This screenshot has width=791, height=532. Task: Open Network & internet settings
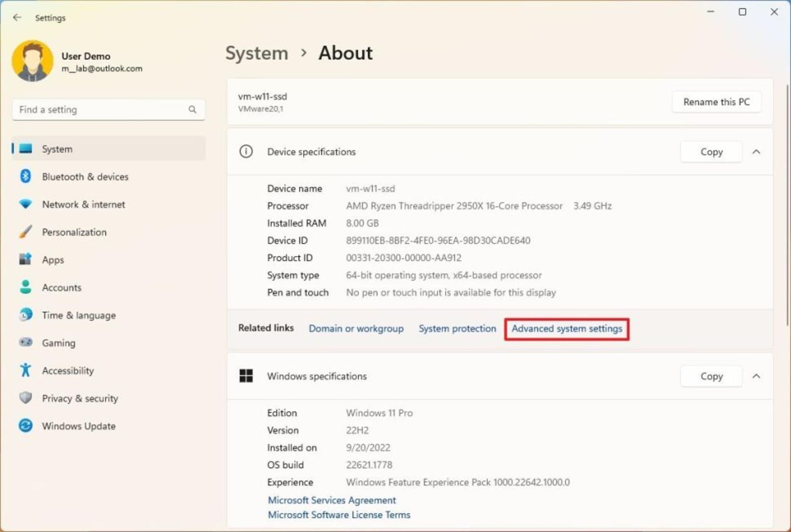109,204
